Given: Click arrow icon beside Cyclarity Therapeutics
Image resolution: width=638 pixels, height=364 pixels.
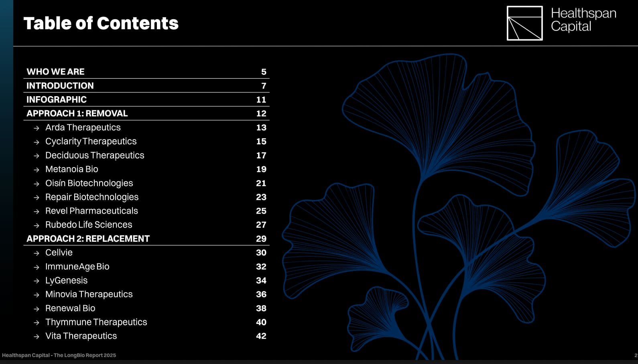Looking at the screenshot, I should (37, 142).
